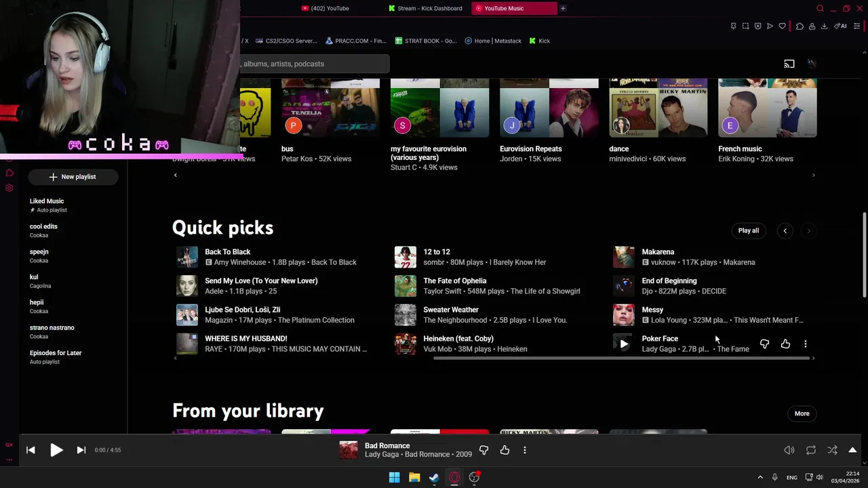Image resolution: width=868 pixels, height=488 pixels.
Task: Open the Windows Start button
Action: tap(394, 477)
